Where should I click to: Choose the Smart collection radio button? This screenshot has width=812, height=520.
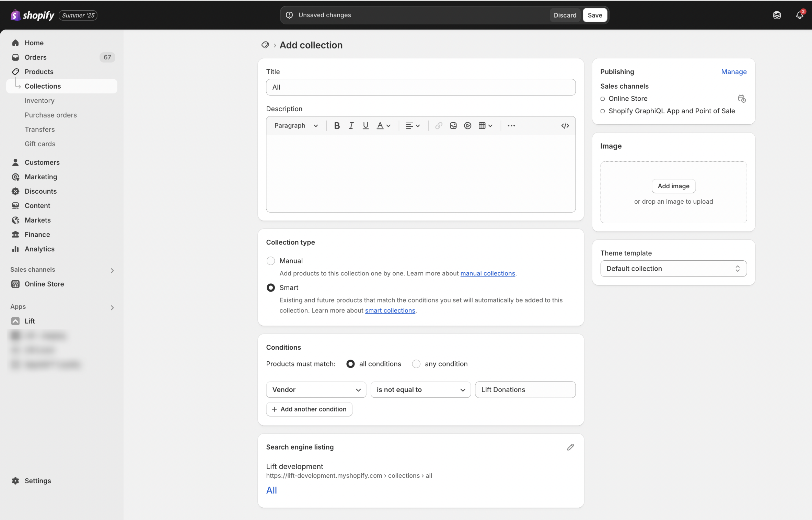pos(271,288)
